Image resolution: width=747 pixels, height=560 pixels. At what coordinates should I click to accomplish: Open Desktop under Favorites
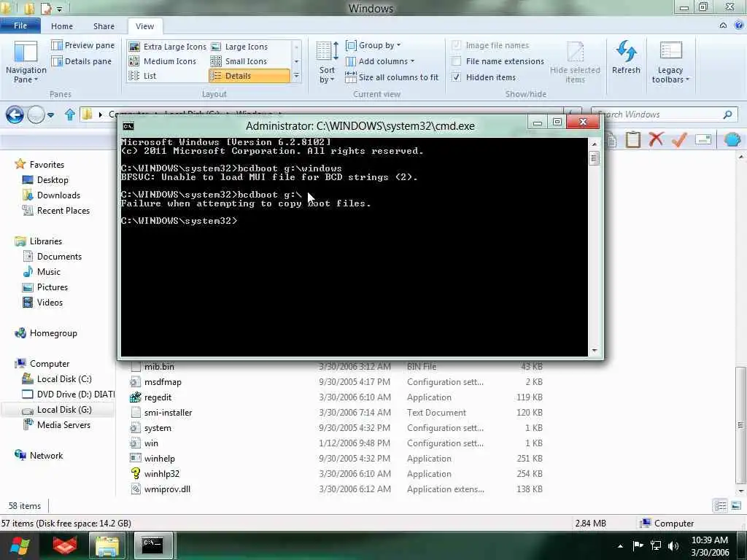point(53,180)
